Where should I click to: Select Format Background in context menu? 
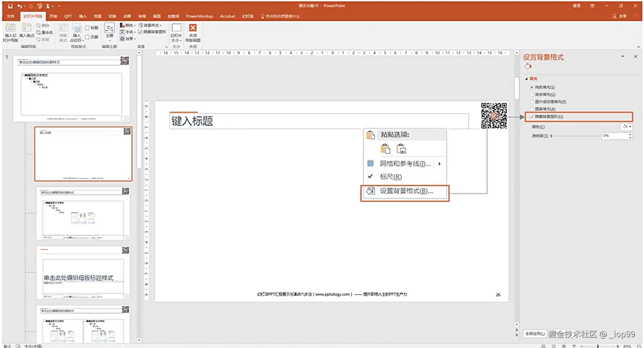tap(405, 191)
